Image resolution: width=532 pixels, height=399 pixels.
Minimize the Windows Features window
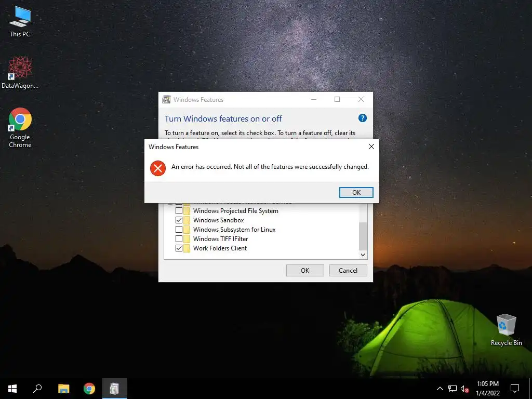coord(314,99)
